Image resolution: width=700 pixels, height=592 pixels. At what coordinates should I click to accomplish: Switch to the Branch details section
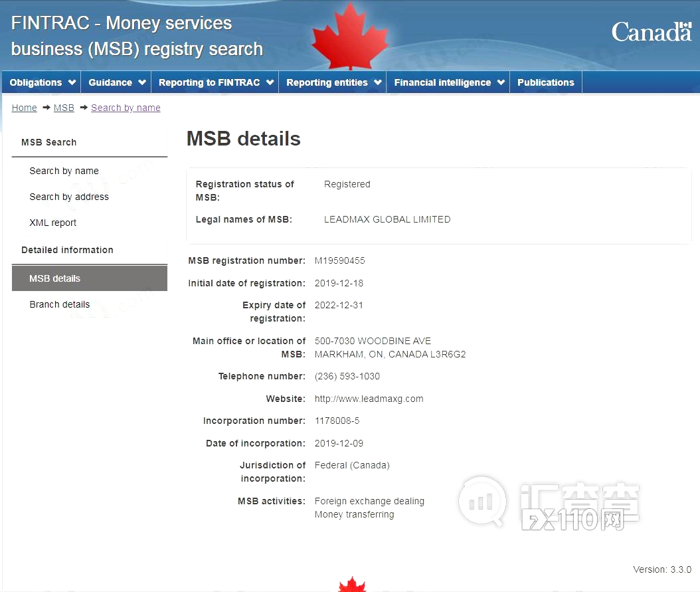[60, 304]
